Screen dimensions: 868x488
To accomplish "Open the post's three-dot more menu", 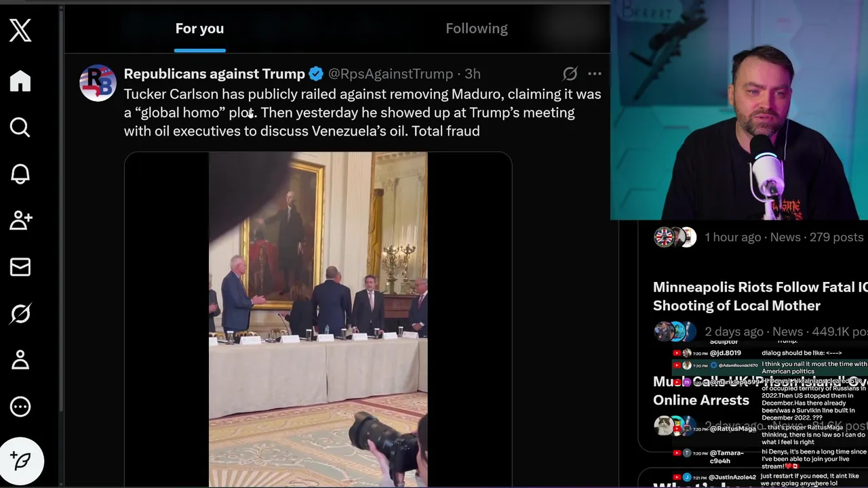I will click(x=595, y=74).
